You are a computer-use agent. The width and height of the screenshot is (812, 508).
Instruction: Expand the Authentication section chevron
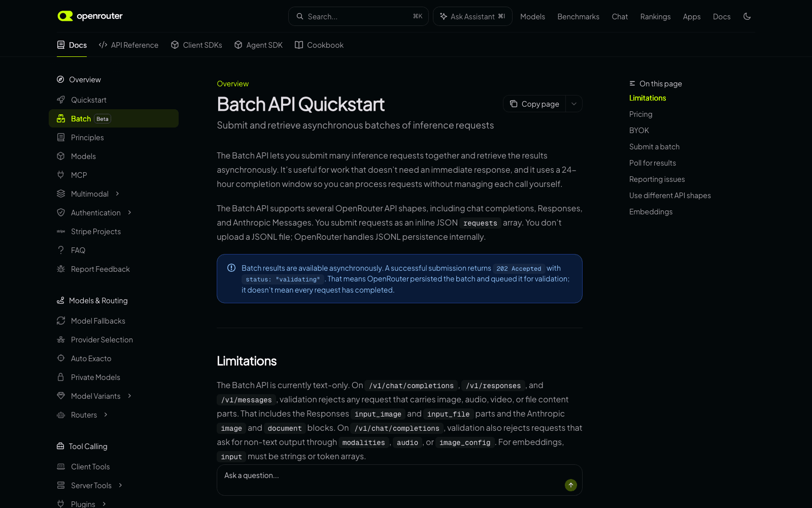(129, 212)
